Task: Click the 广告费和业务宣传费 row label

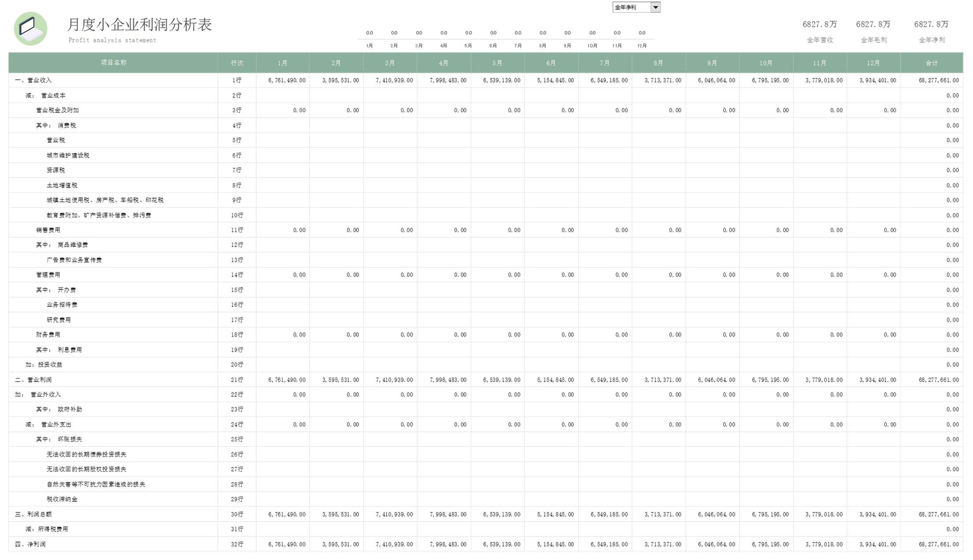Action: (x=74, y=260)
